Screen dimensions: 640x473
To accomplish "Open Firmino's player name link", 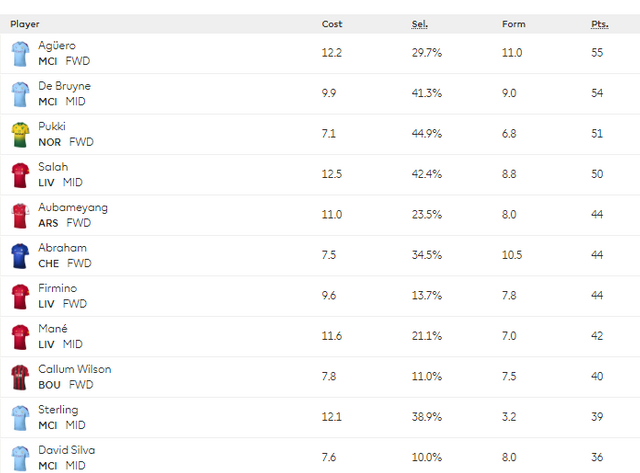I will (x=58, y=288).
